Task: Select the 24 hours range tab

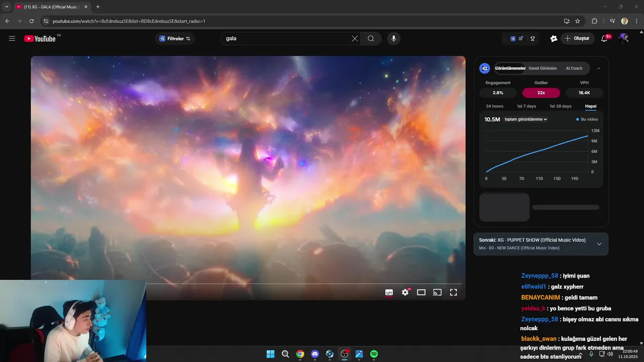Action: 495,106
